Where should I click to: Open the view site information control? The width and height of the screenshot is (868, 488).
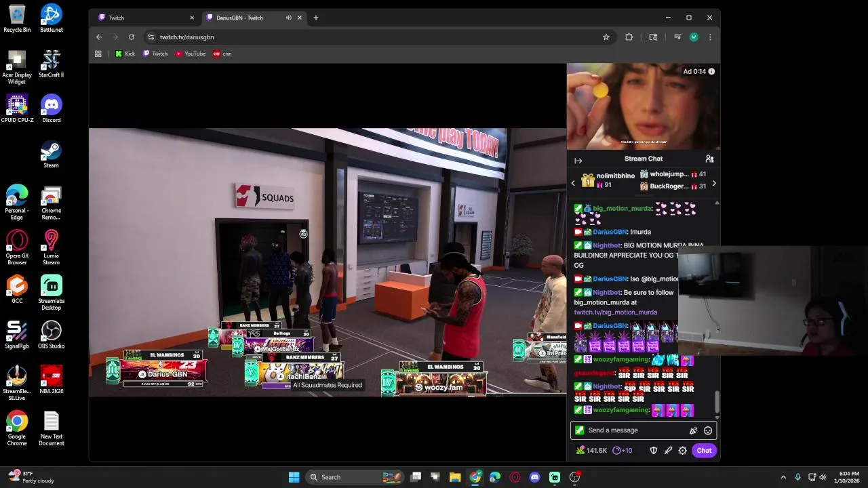(x=151, y=37)
